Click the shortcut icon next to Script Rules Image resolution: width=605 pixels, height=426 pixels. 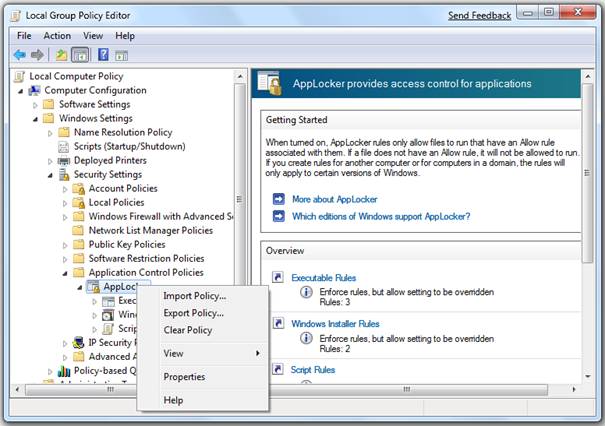click(x=278, y=369)
